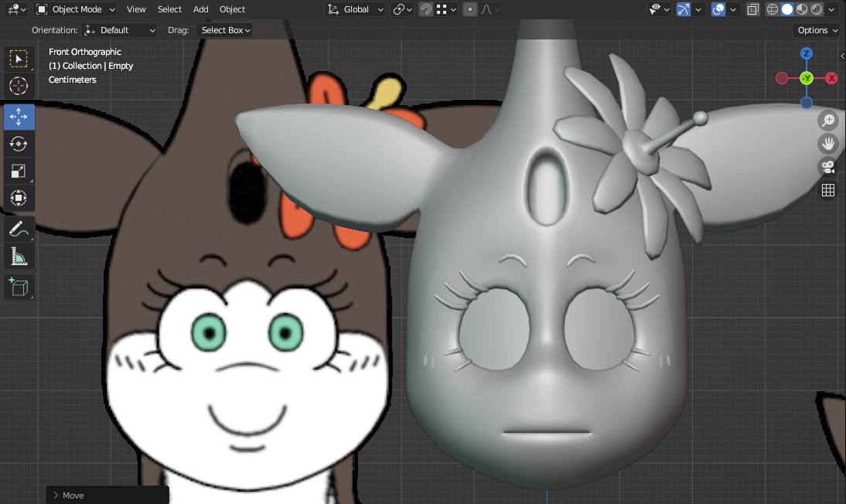This screenshot has height=504, width=846.
Task: Expand the Move operator panel
Action: click(68, 495)
